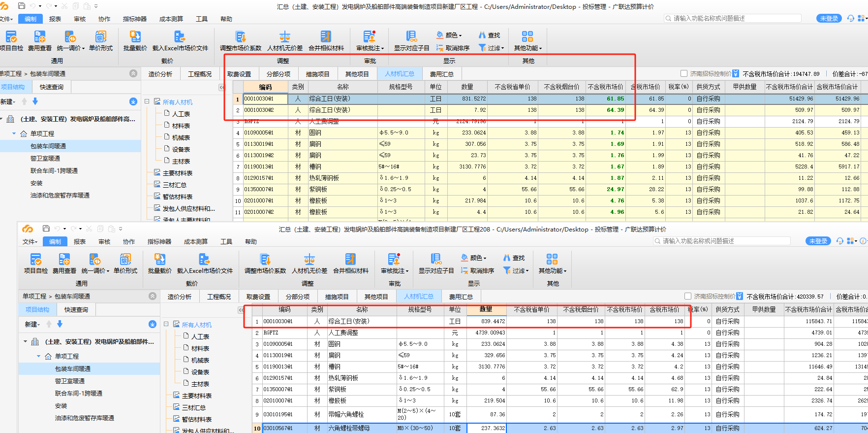The width and height of the screenshot is (868, 433).
Task: Click 显示对应子目 in the upper window
Action: point(411,41)
